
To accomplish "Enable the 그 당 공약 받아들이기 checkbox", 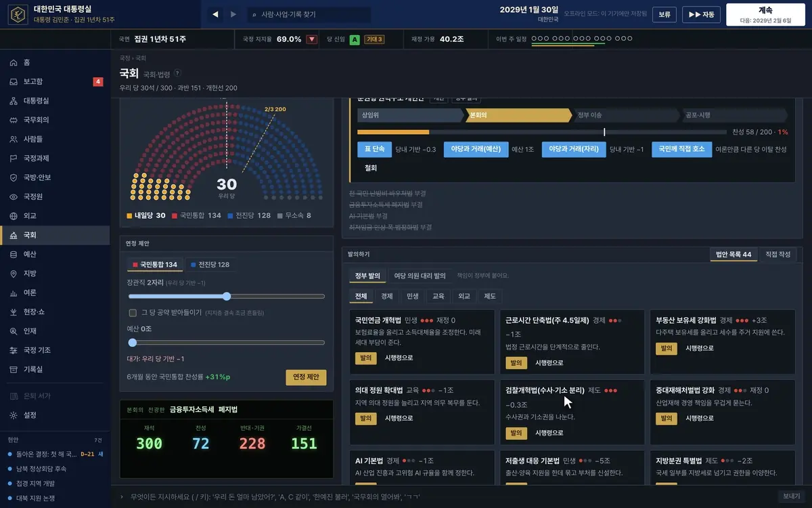I will tap(133, 312).
